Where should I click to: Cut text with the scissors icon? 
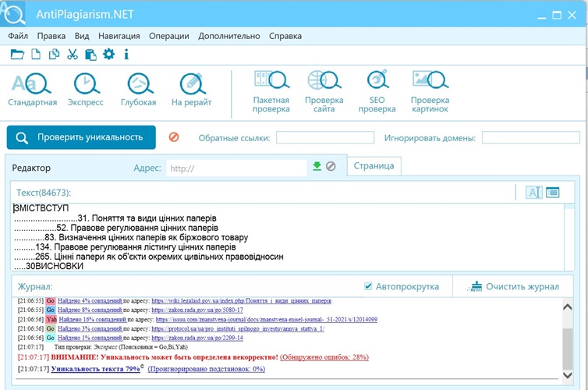pos(73,55)
